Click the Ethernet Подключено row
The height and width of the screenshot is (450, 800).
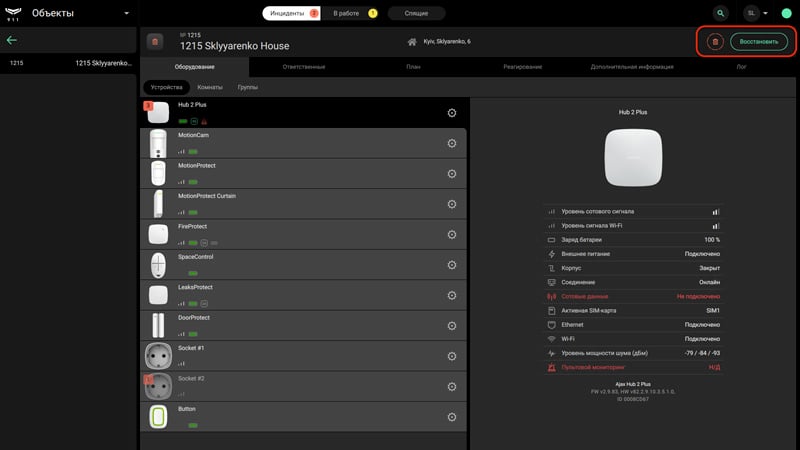point(633,325)
